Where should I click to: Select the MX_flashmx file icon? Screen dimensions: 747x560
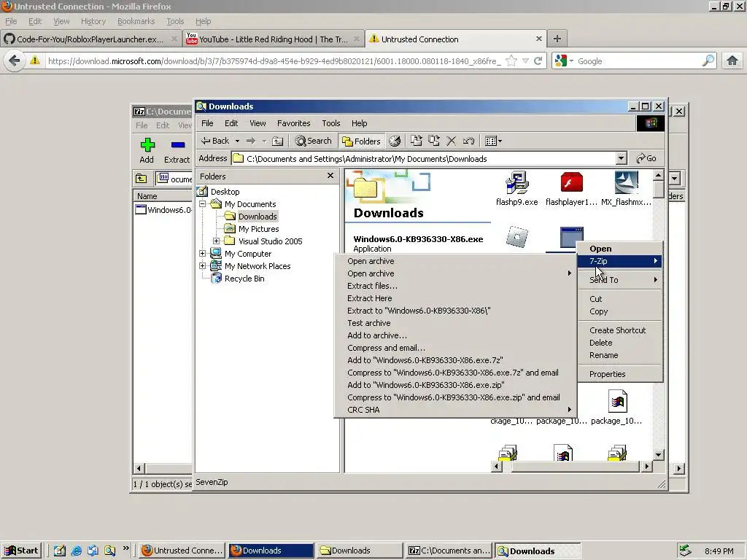pos(627,183)
